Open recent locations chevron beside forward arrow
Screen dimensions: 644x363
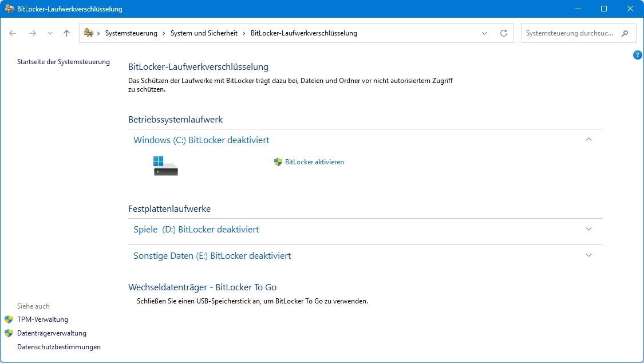click(50, 33)
